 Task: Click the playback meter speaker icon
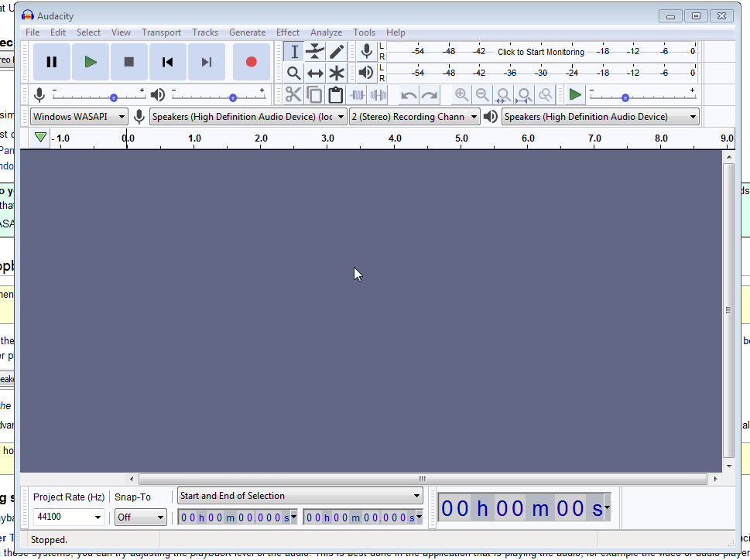click(x=366, y=73)
